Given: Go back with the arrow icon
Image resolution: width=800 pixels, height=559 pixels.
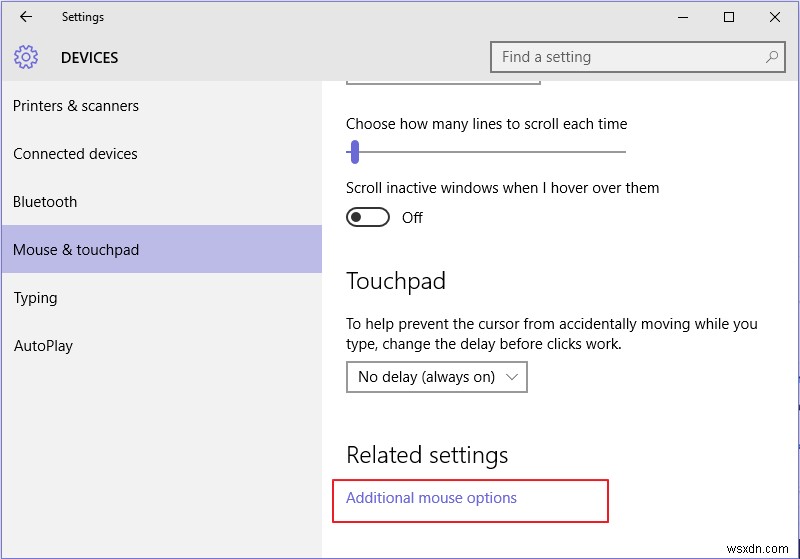Looking at the screenshot, I should (x=26, y=17).
